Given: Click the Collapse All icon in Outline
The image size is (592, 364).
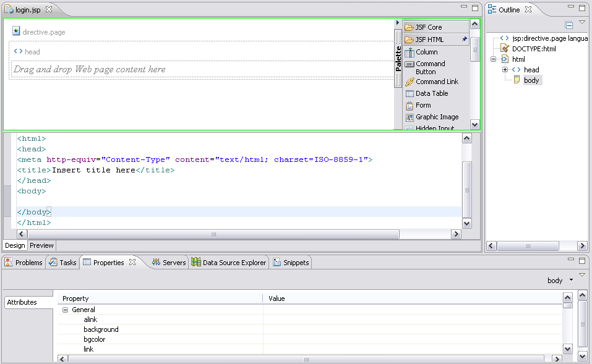Looking at the screenshot, I should (x=569, y=25).
